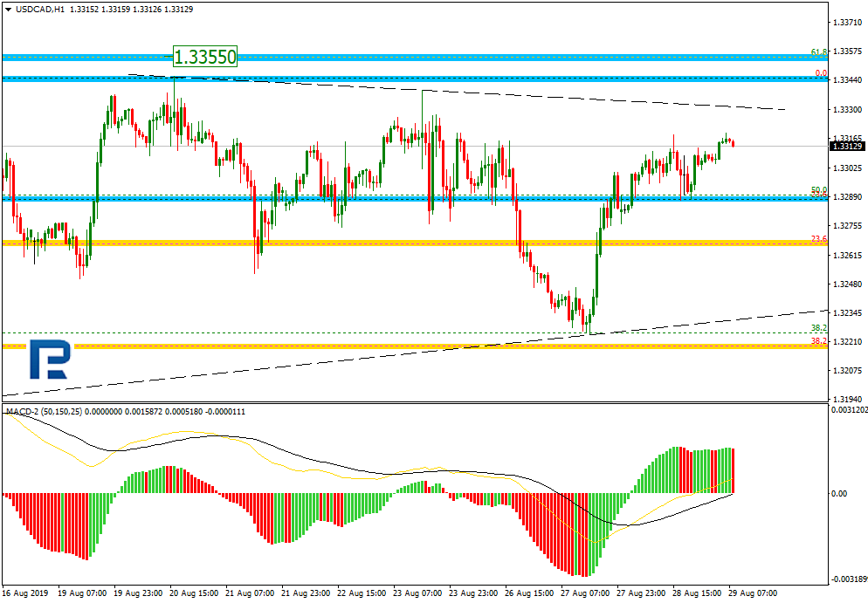The width and height of the screenshot is (868, 603).
Task: Click the 20 Aug 15:00 time axis label
Action: [193, 593]
